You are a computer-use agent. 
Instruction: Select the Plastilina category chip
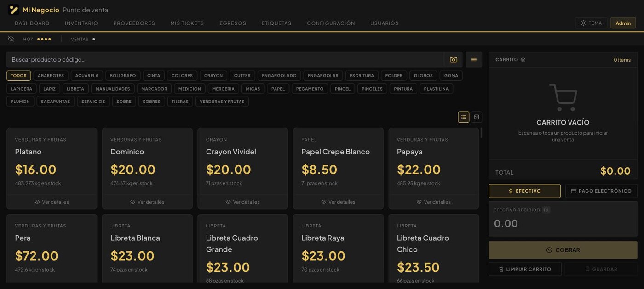pyautogui.click(x=436, y=89)
